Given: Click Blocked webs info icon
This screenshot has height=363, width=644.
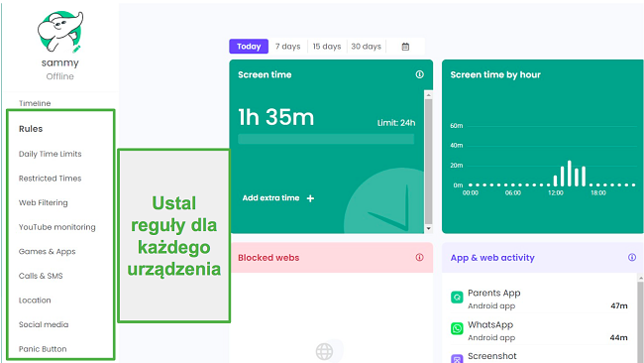Looking at the screenshot, I should [419, 257].
